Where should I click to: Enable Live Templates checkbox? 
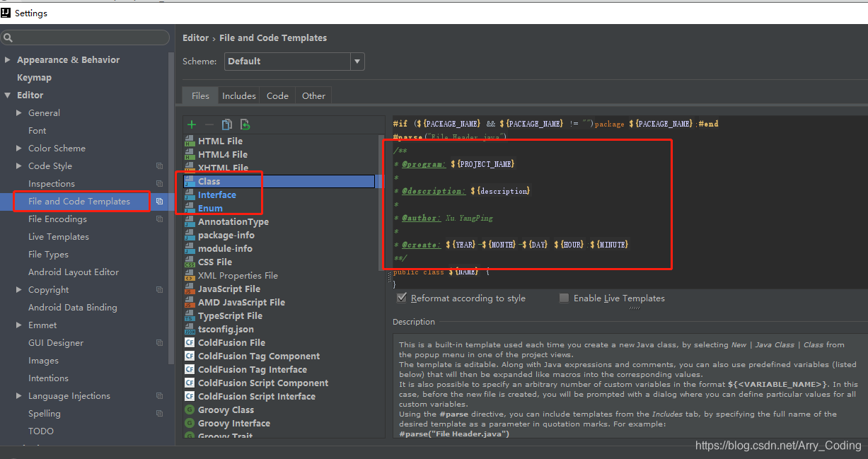tap(564, 298)
